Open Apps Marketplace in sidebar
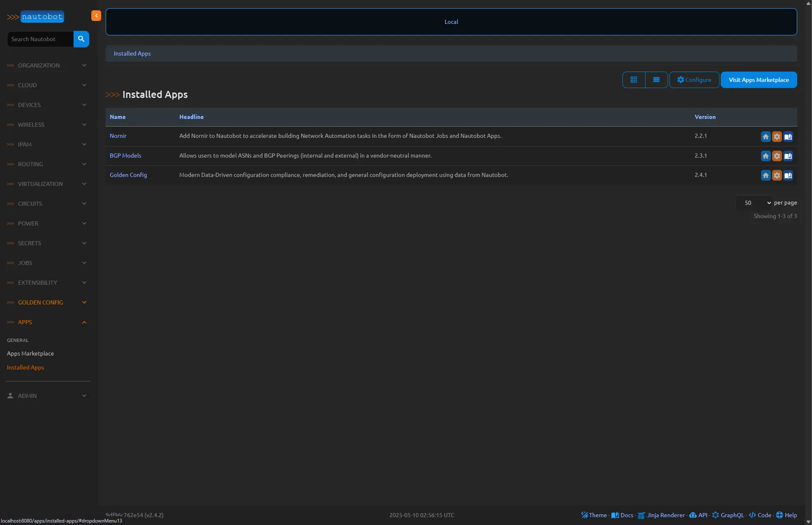Image resolution: width=812 pixels, height=525 pixels. 30,353
